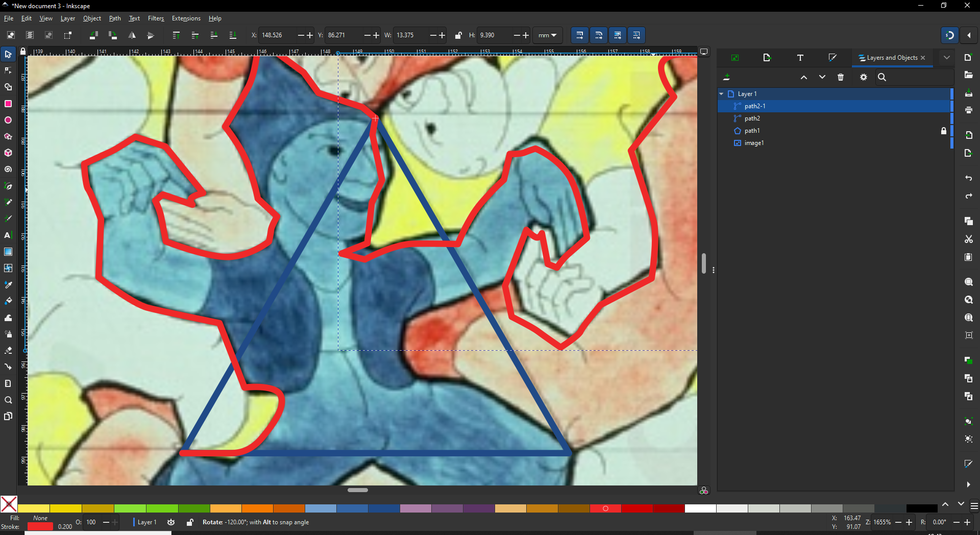Open the color palette menu button
980x535 pixels.
[974, 506]
